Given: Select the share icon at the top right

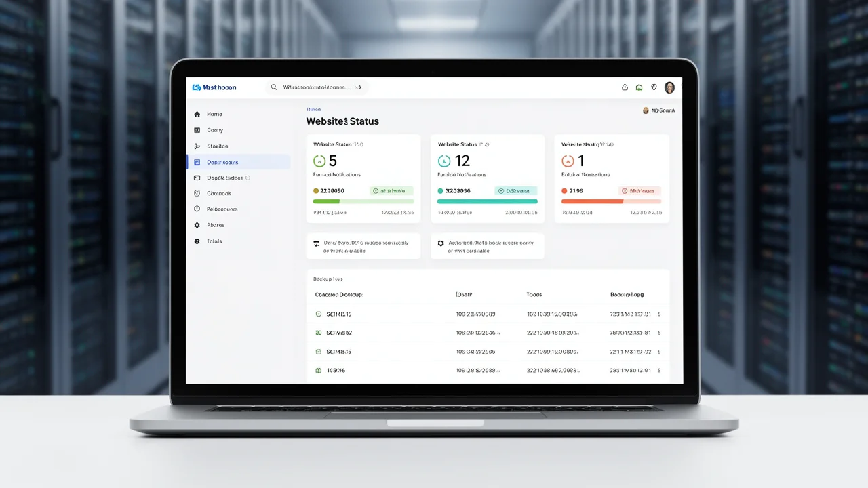Looking at the screenshot, I should pyautogui.click(x=625, y=87).
